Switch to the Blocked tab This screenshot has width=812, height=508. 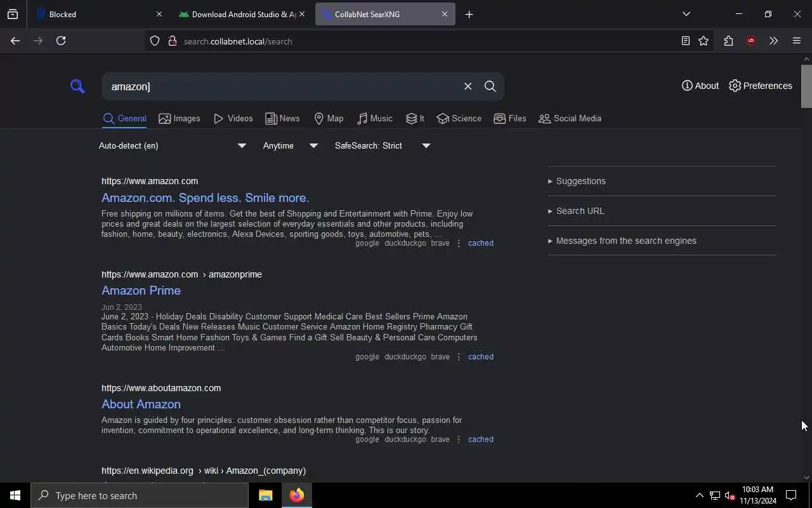pos(94,14)
